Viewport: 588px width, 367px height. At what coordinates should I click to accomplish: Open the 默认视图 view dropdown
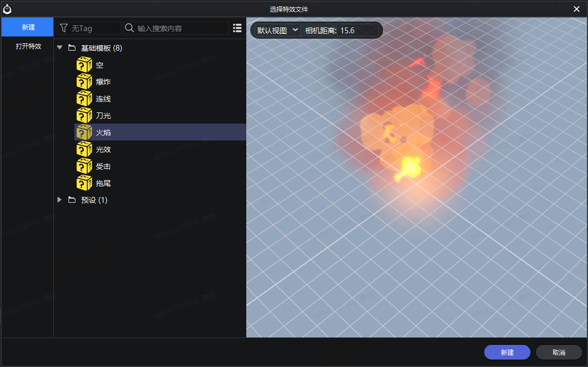(x=277, y=31)
